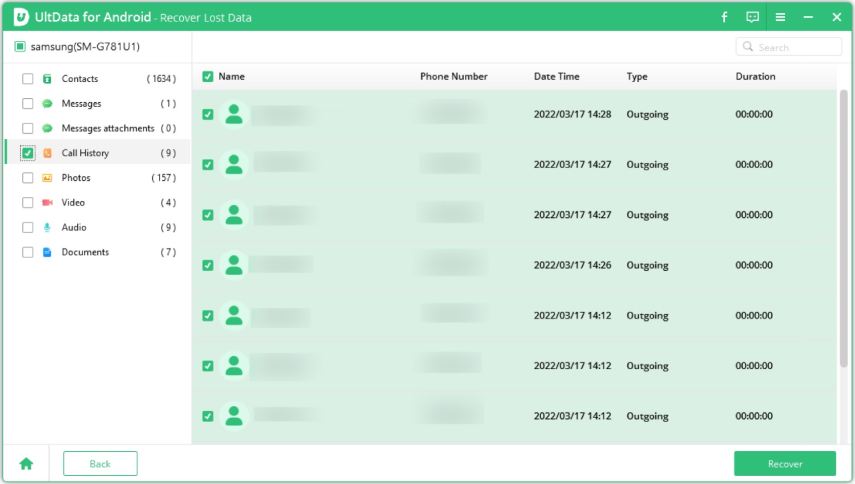Screen dimensions: 855x484
Task: Click the Duration column header
Action: [755, 76]
